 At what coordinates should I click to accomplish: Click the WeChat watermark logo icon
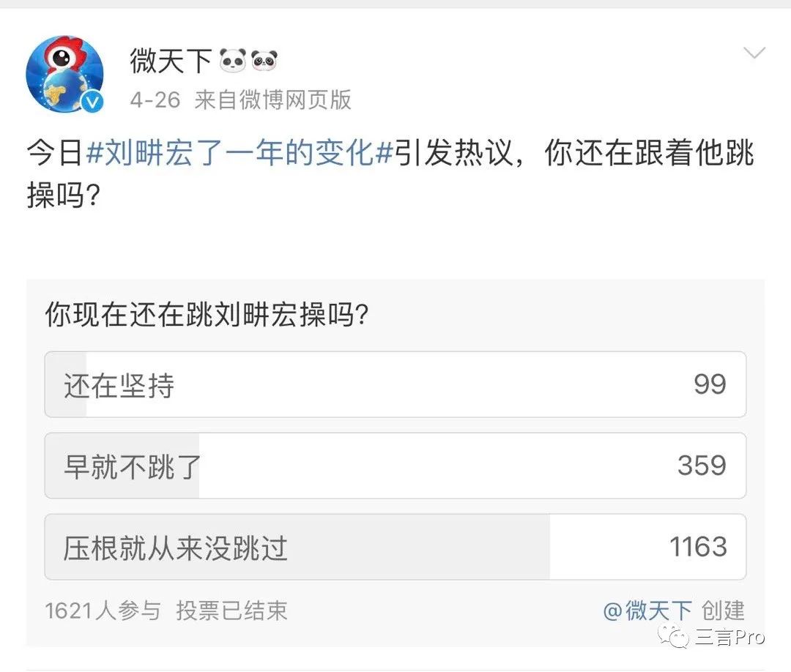tap(673, 635)
